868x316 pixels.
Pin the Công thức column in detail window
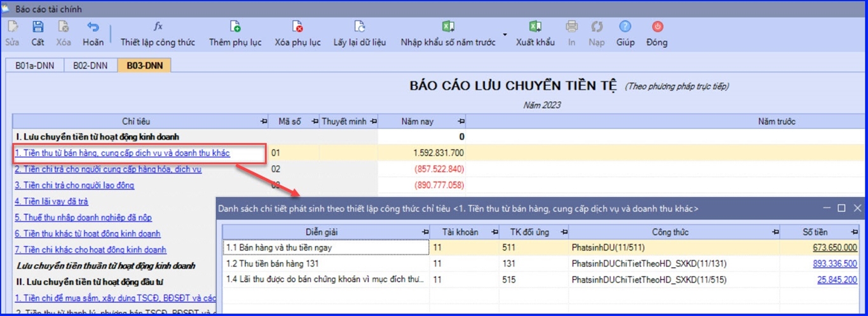[775, 232]
